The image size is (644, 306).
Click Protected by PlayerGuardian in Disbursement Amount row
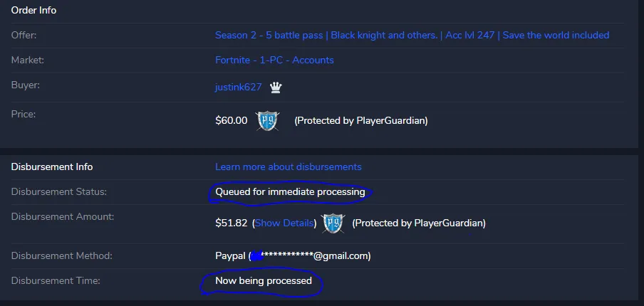pos(419,223)
